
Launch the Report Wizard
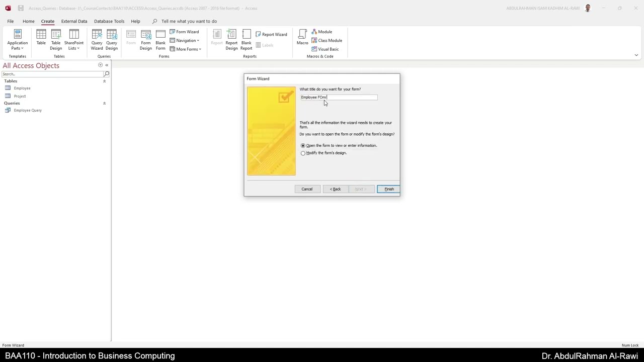tap(271, 34)
